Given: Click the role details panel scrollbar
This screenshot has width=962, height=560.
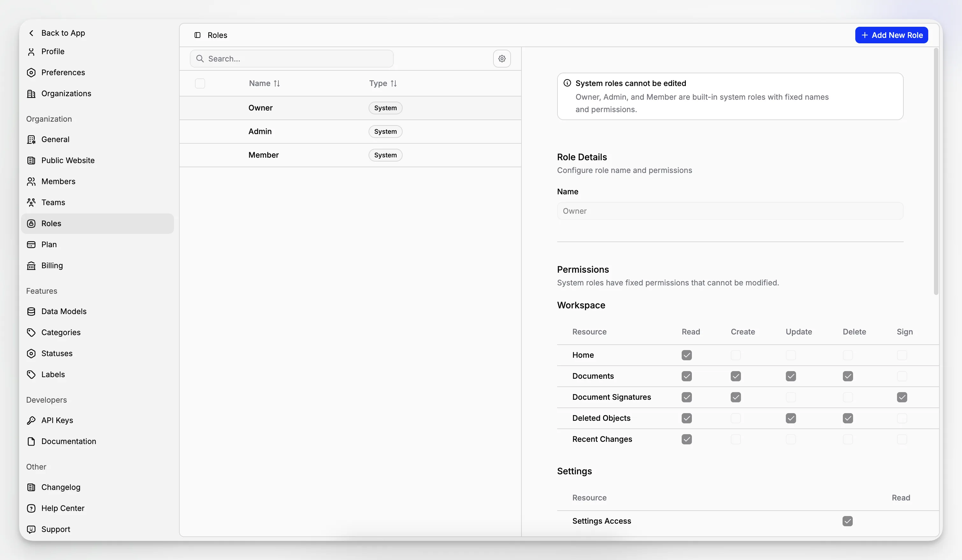Looking at the screenshot, I should coord(936,171).
